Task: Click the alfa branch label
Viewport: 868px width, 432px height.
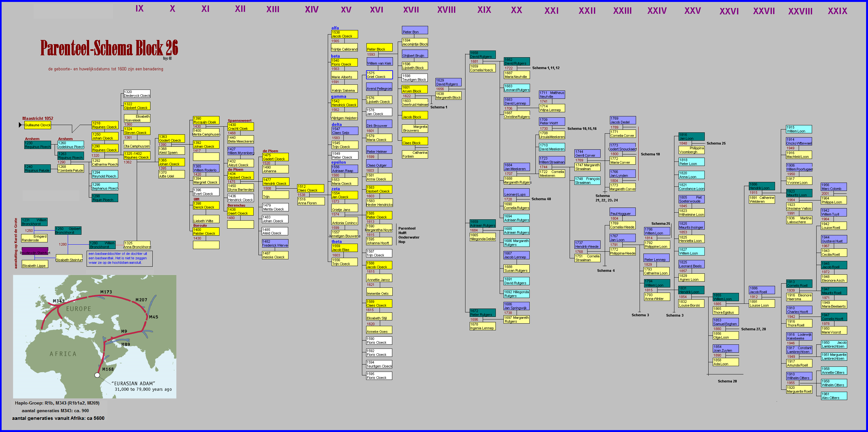Action: [335, 28]
